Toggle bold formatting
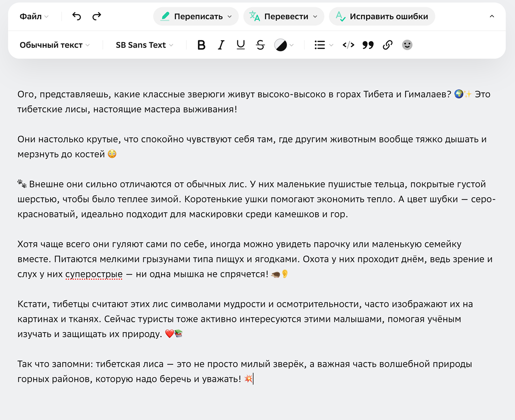This screenshot has height=420, width=515. [x=201, y=44]
